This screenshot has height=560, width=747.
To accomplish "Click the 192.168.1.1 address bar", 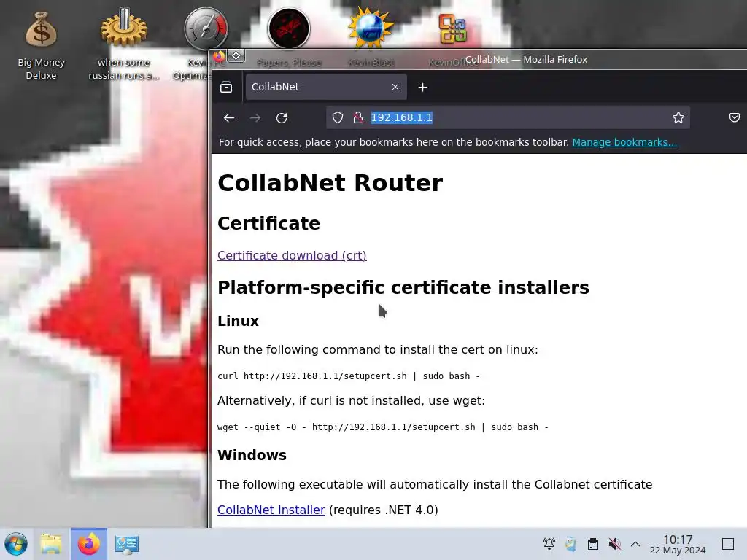I will click(x=508, y=117).
